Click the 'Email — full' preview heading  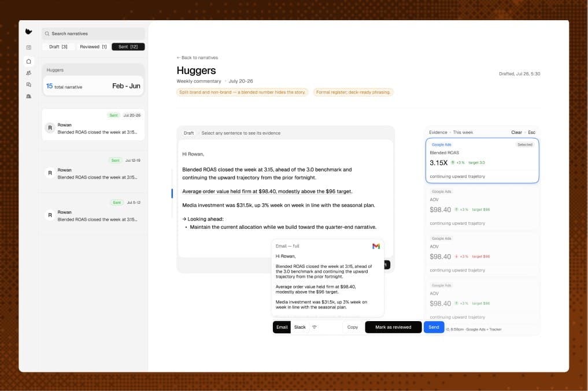287,246
